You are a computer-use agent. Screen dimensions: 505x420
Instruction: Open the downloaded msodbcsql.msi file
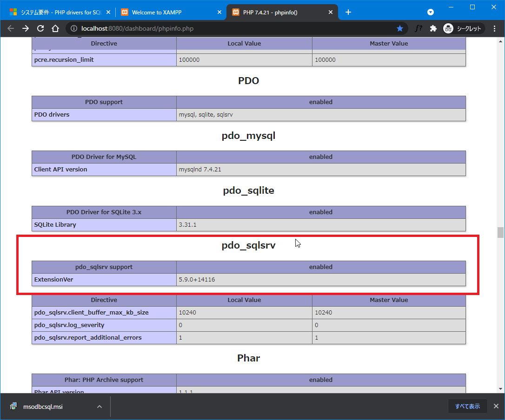click(43, 407)
